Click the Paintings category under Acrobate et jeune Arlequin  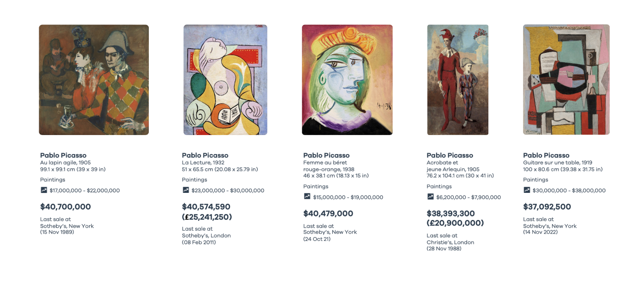439,187
